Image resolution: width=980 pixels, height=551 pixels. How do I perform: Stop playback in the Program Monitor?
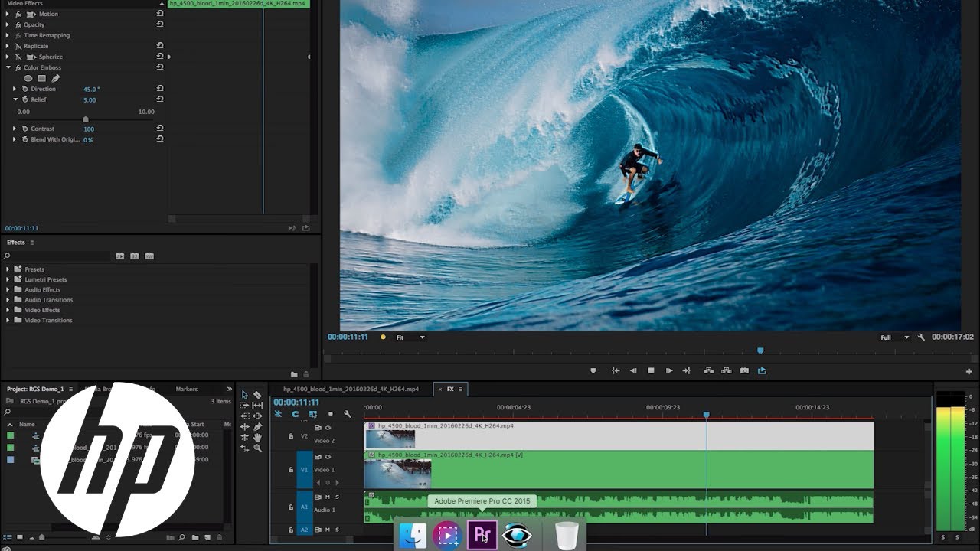651,370
